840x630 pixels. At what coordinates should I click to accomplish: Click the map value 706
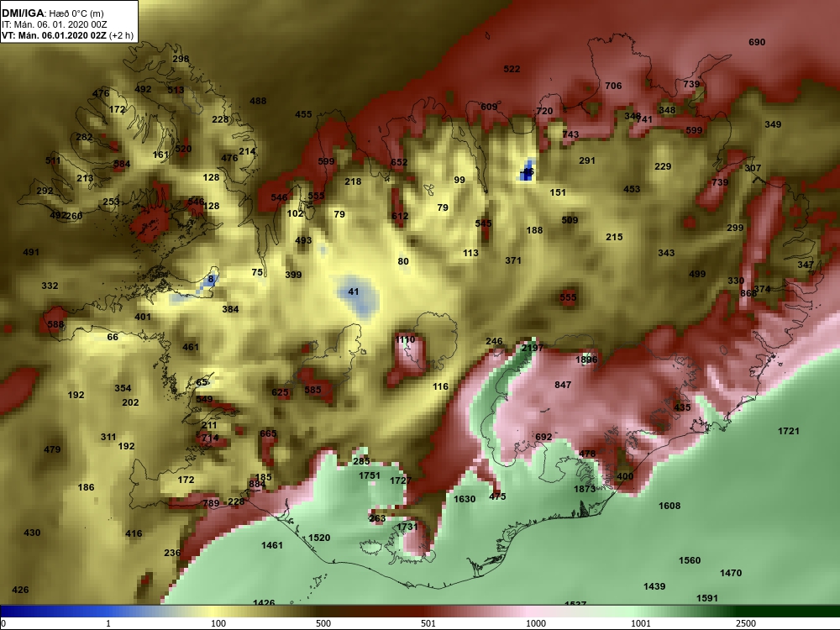[x=613, y=86]
